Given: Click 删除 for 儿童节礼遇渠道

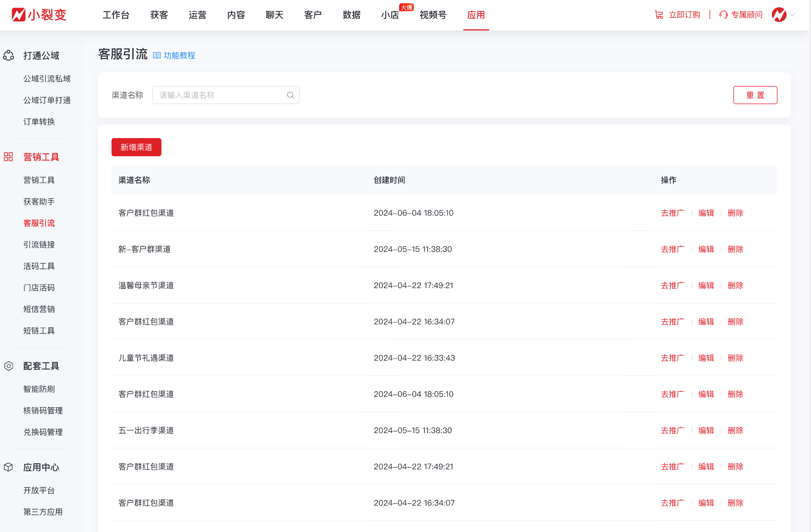Looking at the screenshot, I should [736, 358].
